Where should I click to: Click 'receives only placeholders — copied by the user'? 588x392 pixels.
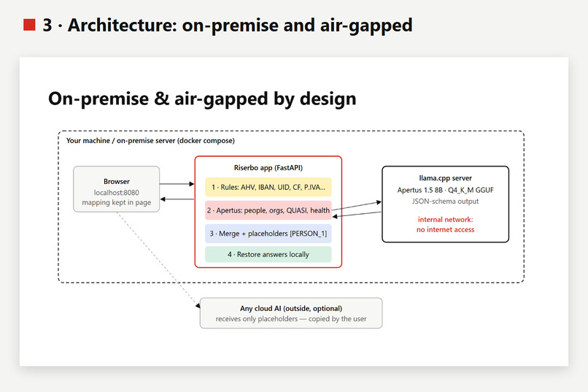click(291, 319)
